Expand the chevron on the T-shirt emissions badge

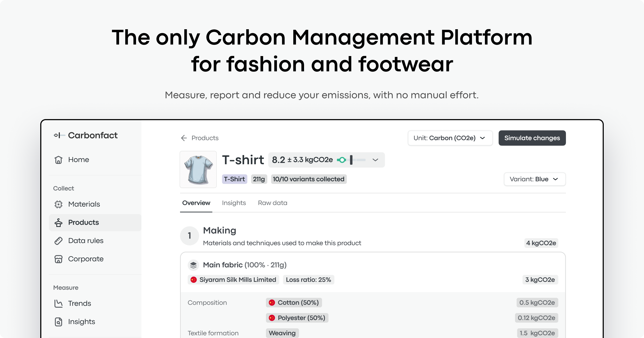point(375,160)
